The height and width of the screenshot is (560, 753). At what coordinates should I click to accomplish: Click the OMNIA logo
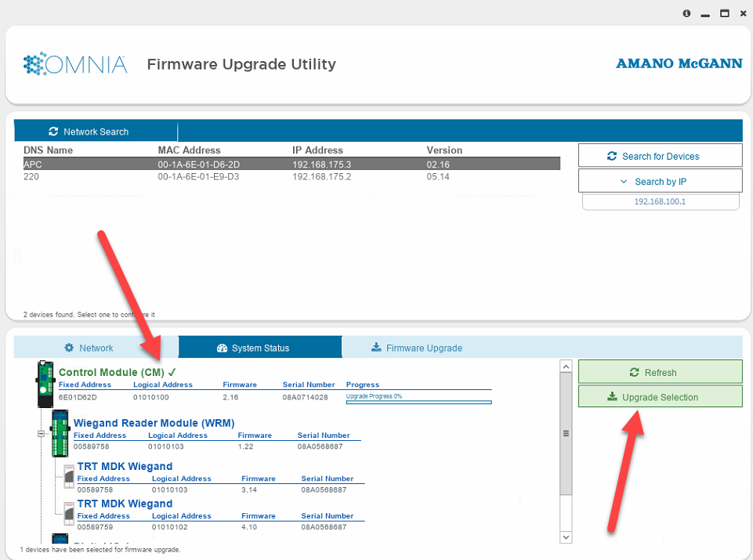75,63
